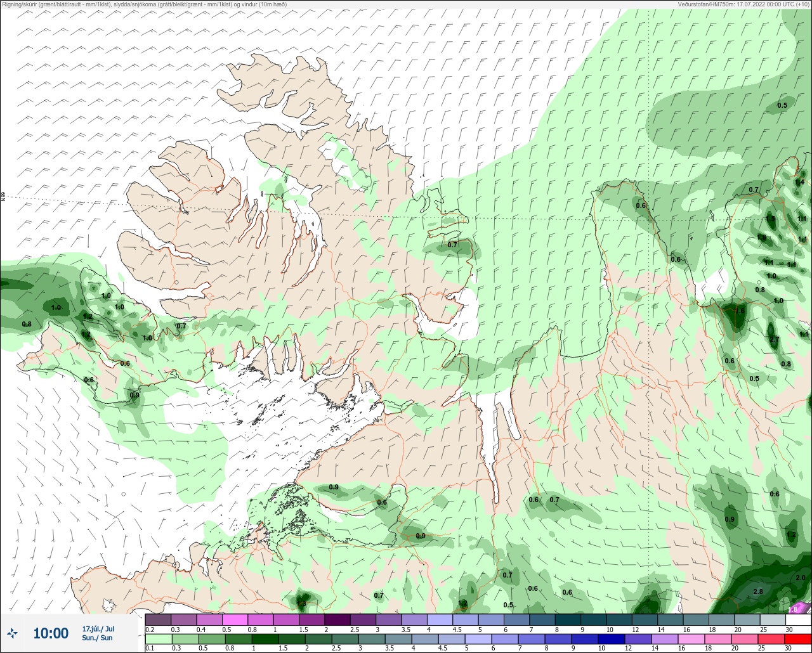
Task: Select the dark mauve 0.2 legend swatch
Action: coord(158,619)
